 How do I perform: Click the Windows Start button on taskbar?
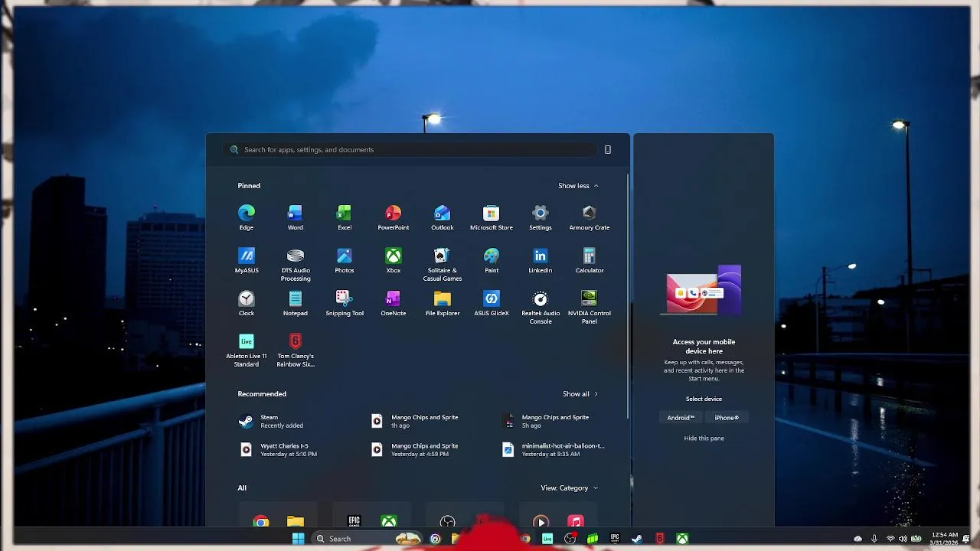tap(298, 539)
